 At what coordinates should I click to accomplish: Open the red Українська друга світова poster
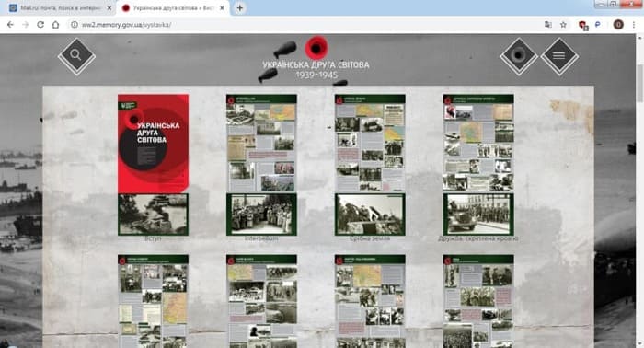coord(154,144)
